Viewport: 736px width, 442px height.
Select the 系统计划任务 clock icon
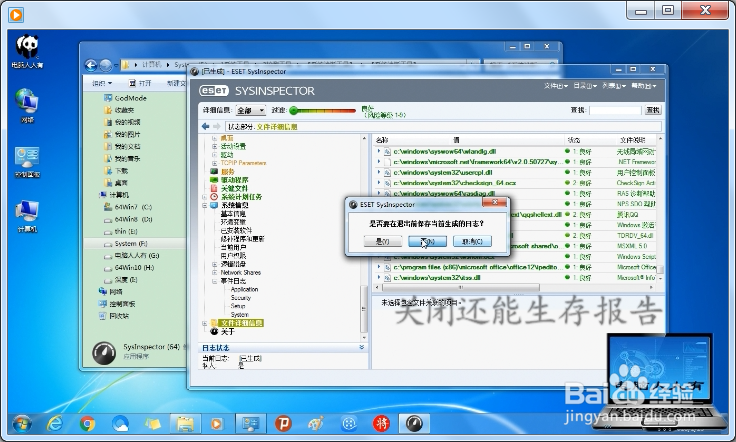(x=214, y=197)
